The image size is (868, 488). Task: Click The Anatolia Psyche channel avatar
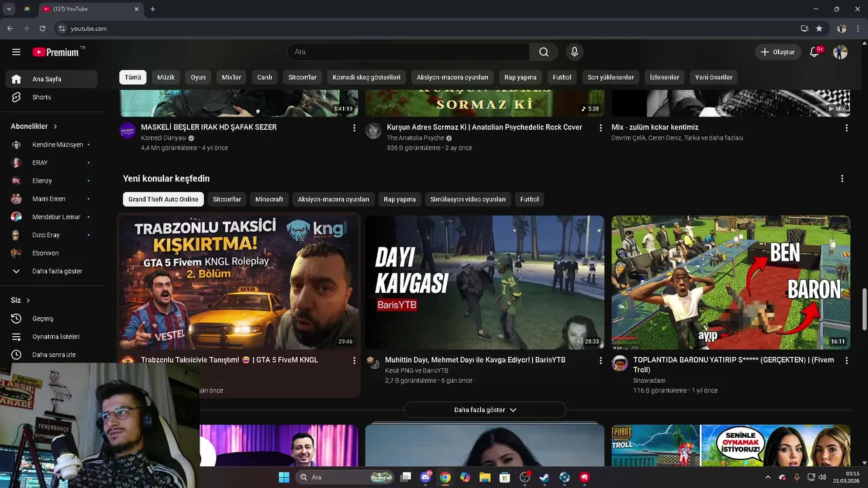[x=374, y=131]
